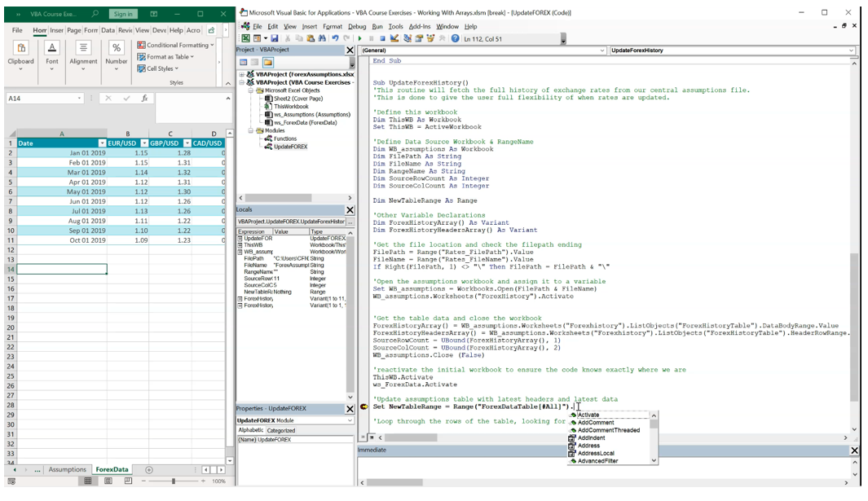This screenshot has width=868, height=501.
Task: Switch Excel to Page Layout view
Action: 108,481
